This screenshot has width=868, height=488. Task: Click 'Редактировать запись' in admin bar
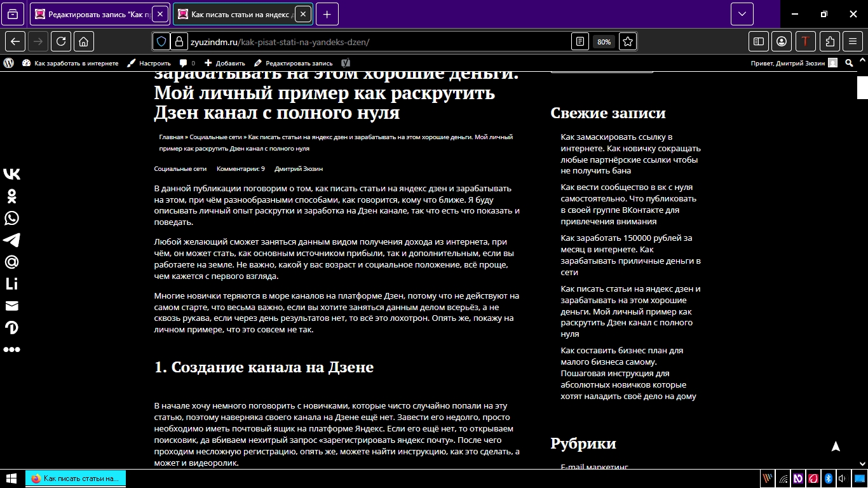coord(294,63)
